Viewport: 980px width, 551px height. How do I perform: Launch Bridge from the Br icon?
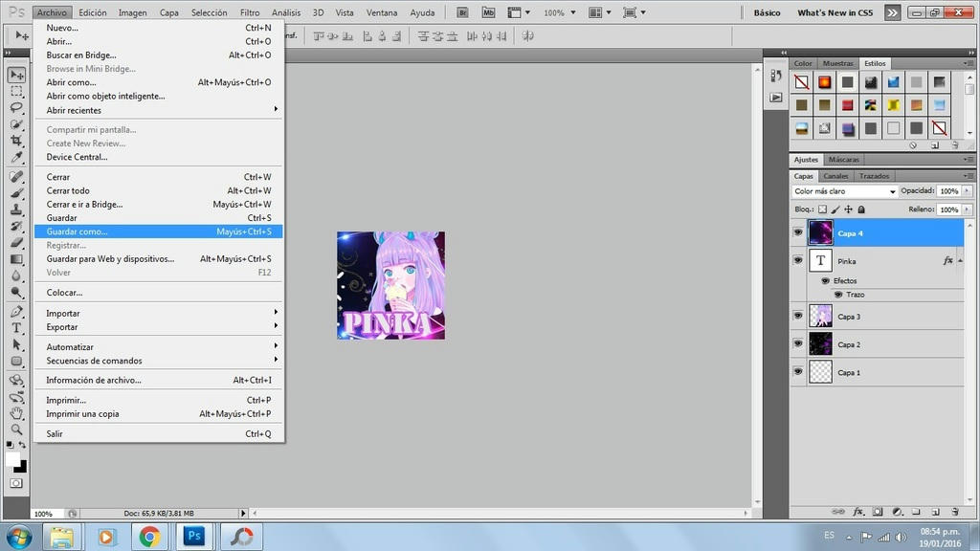pyautogui.click(x=462, y=12)
